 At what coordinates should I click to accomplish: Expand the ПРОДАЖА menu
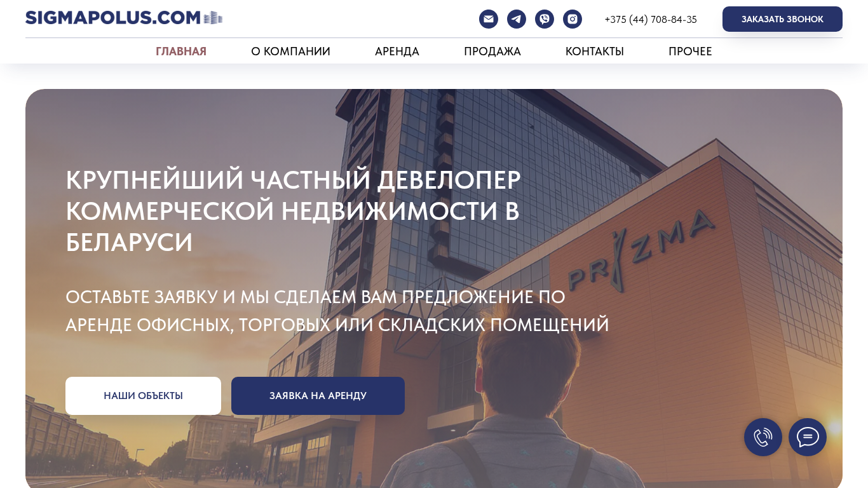tap(492, 51)
